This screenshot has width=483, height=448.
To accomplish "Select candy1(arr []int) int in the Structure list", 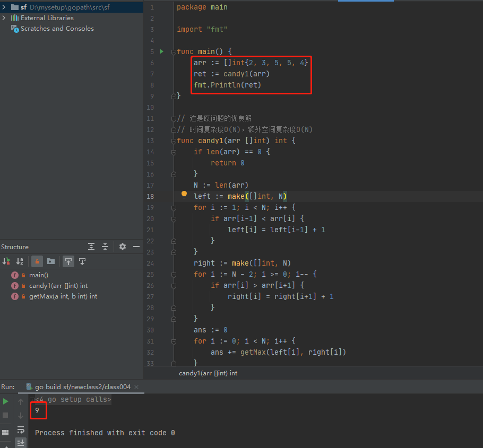I will point(58,286).
